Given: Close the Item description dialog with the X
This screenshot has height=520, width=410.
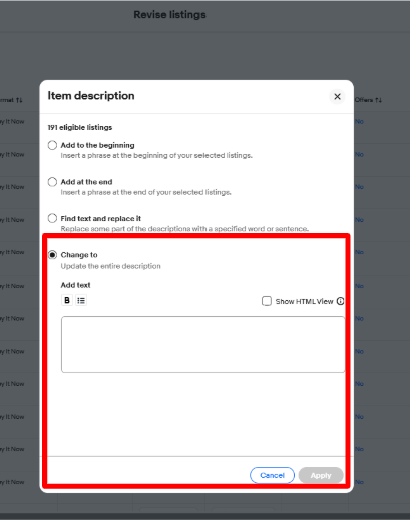Looking at the screenshot, I should (337, 97).
